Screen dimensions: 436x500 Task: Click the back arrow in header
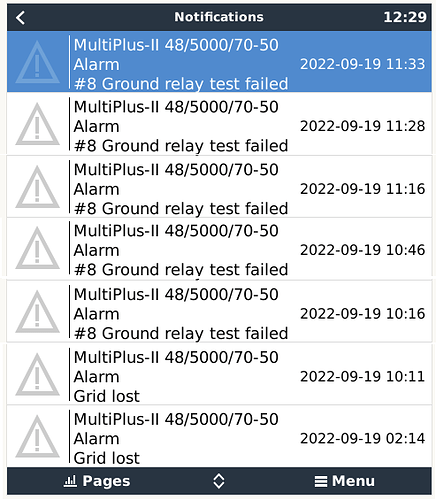(20, 18)
